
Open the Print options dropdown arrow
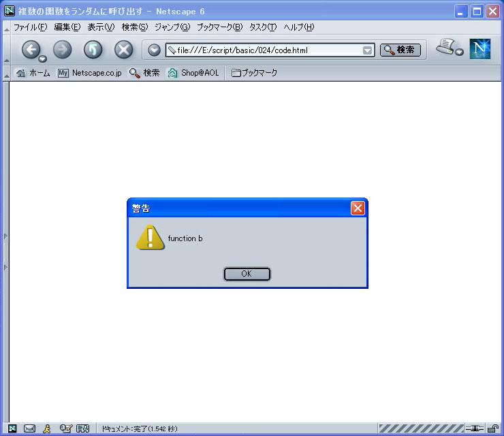[x=460, y=52]
